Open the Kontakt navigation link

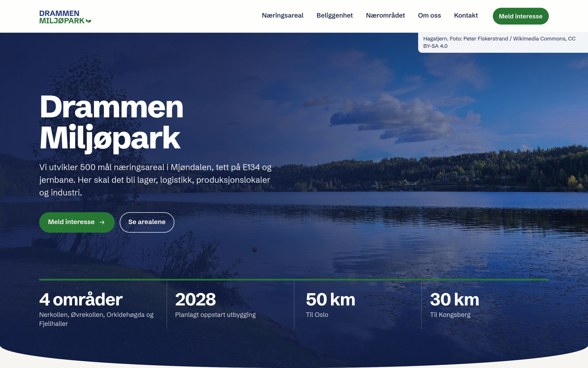pos(466,15)
